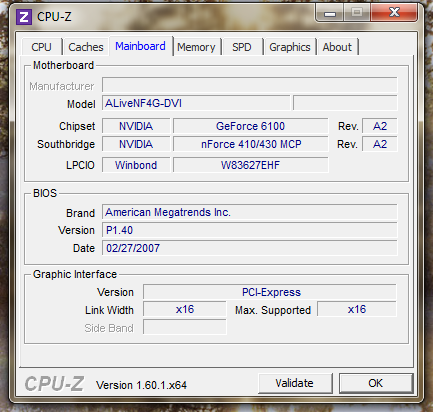Close the CPU-Z window

pos(394,13)
